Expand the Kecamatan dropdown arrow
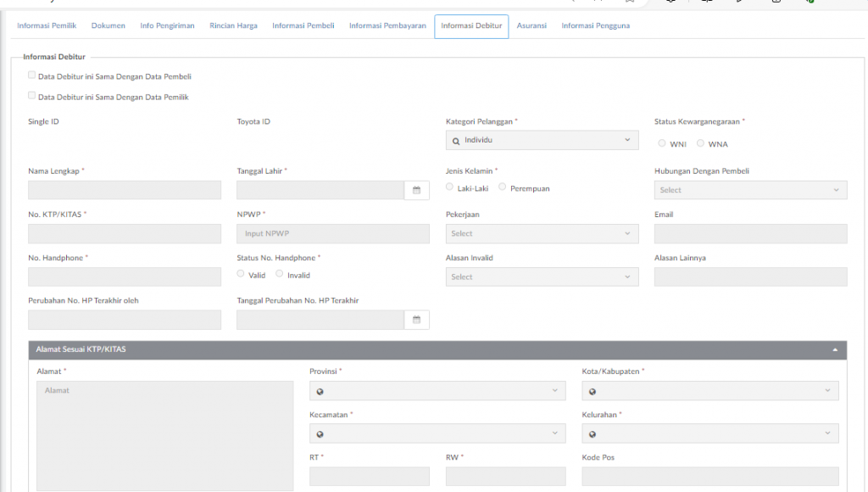868x492 pixels. (x=554, y=433)
